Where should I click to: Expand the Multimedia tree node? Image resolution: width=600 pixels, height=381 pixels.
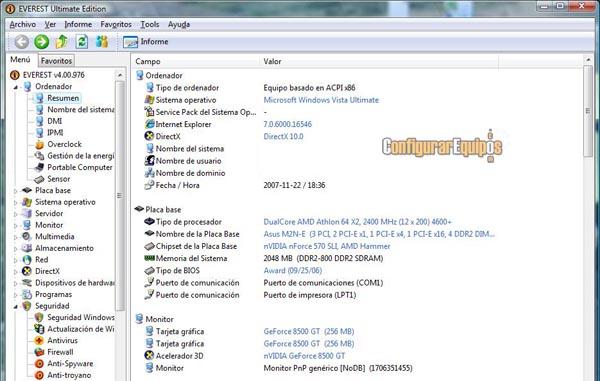click(x=16, y=237)
